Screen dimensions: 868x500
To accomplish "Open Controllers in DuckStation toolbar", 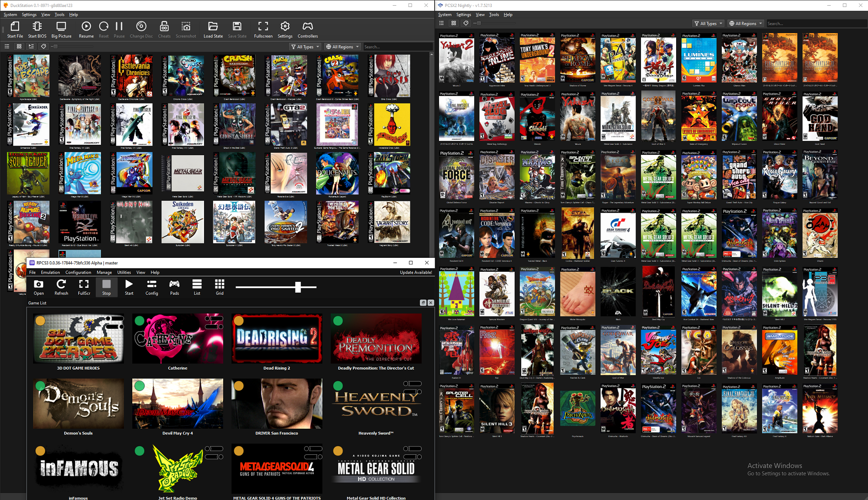I will [308, 30].
